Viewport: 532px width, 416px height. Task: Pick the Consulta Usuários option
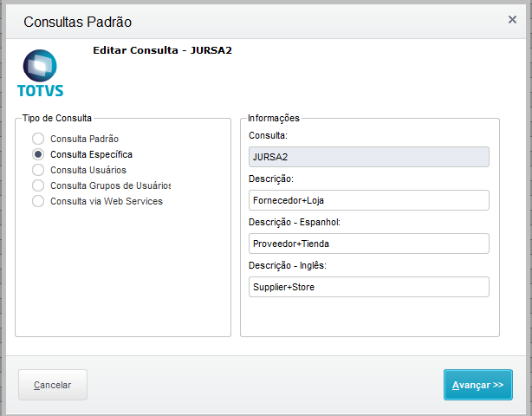38,170
